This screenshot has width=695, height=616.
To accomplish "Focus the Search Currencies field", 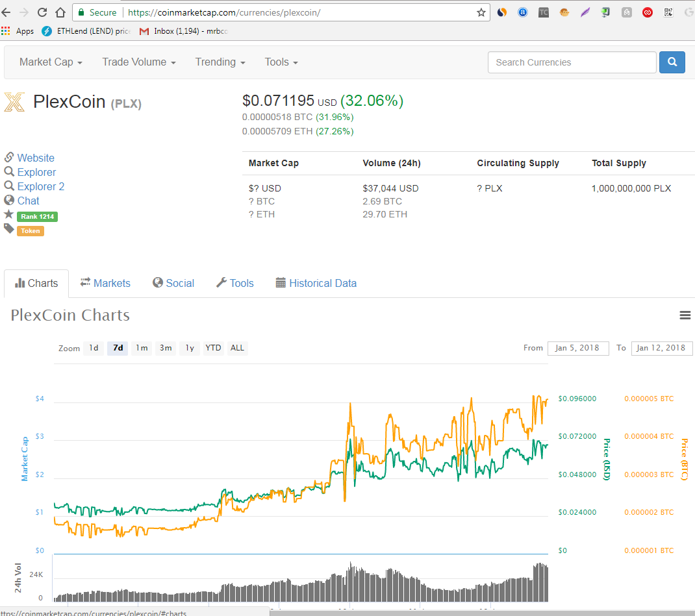I will tap(572, 62).
